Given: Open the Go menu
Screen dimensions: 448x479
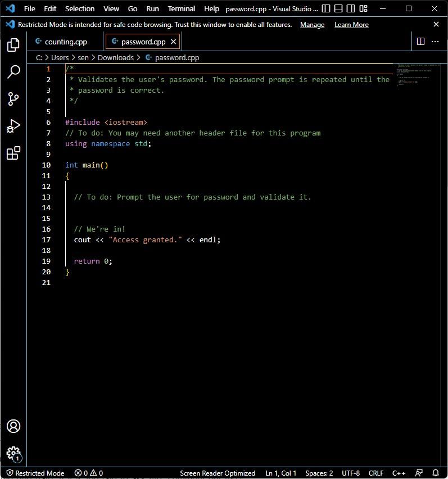Looking at the screenshot, I should point(132,8).
